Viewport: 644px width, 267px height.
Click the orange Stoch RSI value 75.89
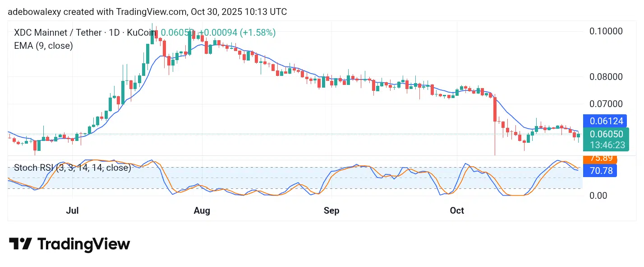point(599,159)
